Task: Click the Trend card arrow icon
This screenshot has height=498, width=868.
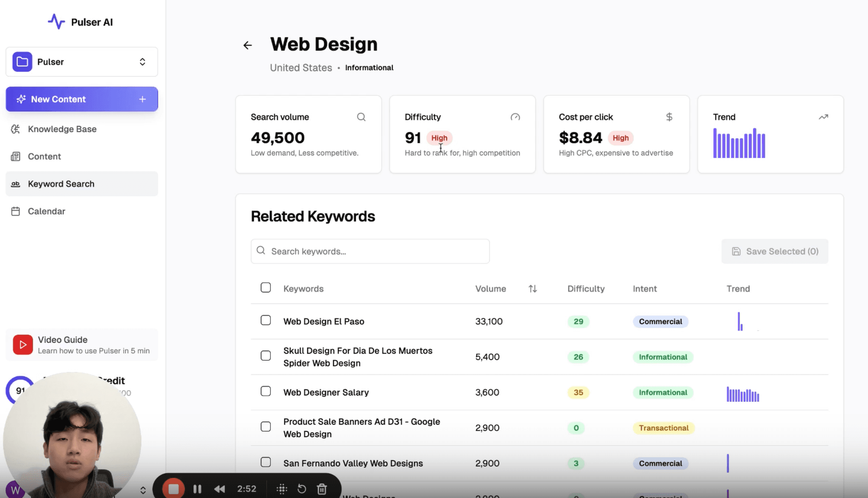Action: click(823, 117)
